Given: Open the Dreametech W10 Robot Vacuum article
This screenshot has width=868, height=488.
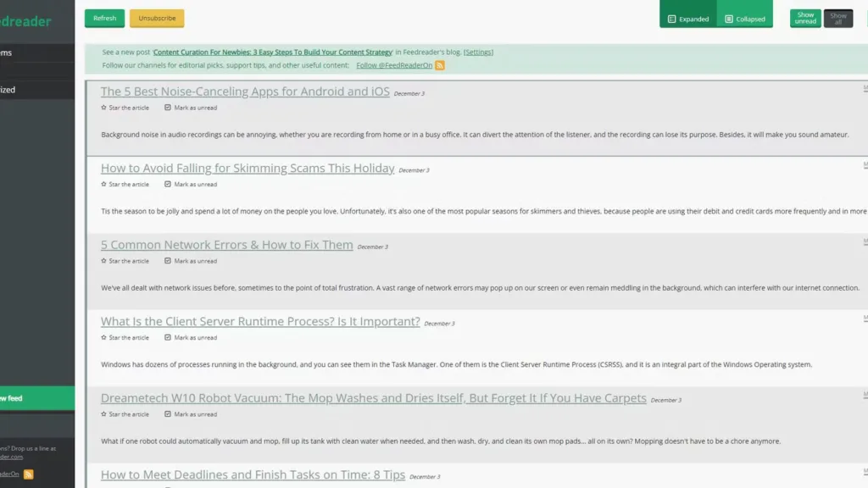Looking at the screenshot, I should tap(373, 398).
